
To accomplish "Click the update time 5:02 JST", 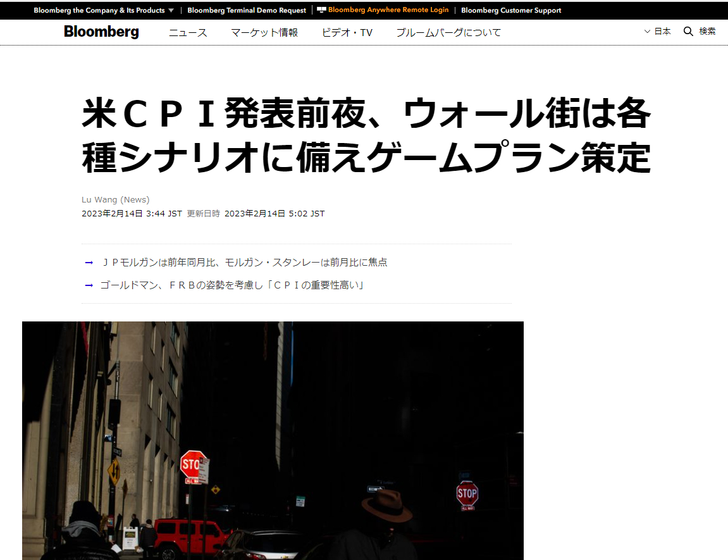I will tap(306, 214).
